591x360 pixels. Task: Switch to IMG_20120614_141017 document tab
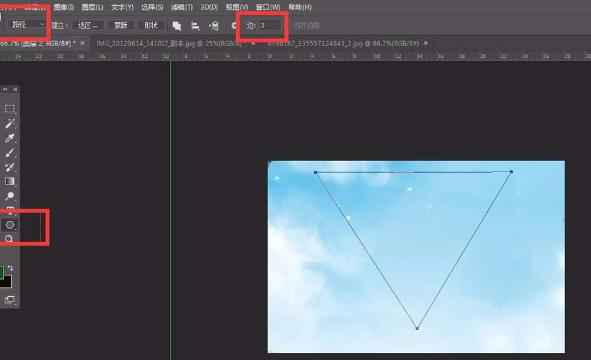point(169,44)
